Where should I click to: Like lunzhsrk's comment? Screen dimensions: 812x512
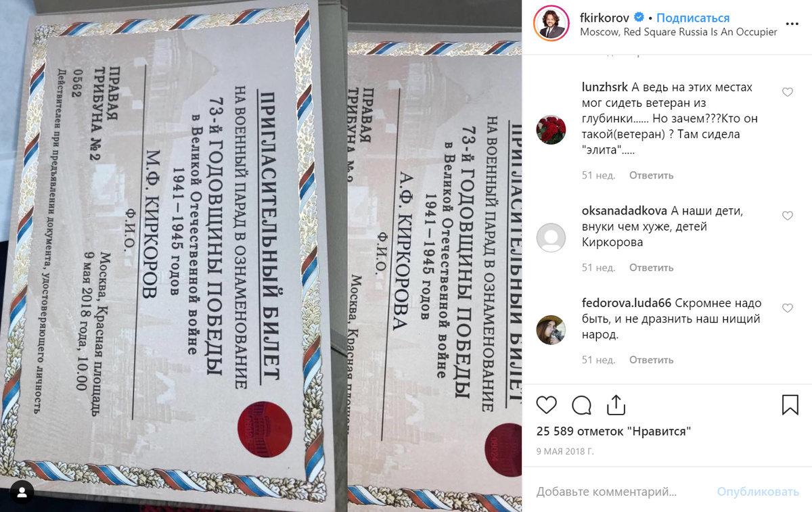pyautogui.click(x=788, y=92)
